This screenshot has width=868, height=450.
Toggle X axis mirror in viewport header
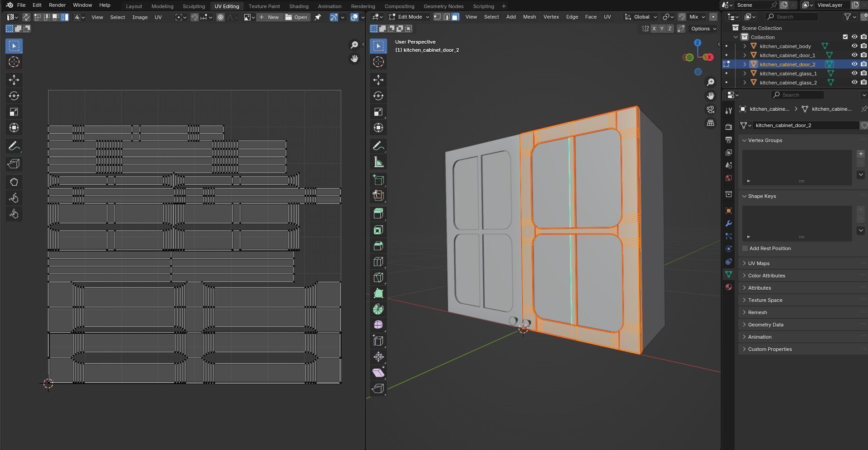pyautogui.click(x=654, y=29)
